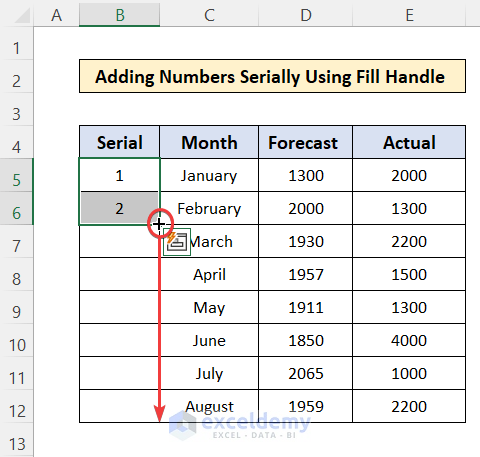Select column A header
This screenshot has width=480, height=457.
[x=56, y=14]
